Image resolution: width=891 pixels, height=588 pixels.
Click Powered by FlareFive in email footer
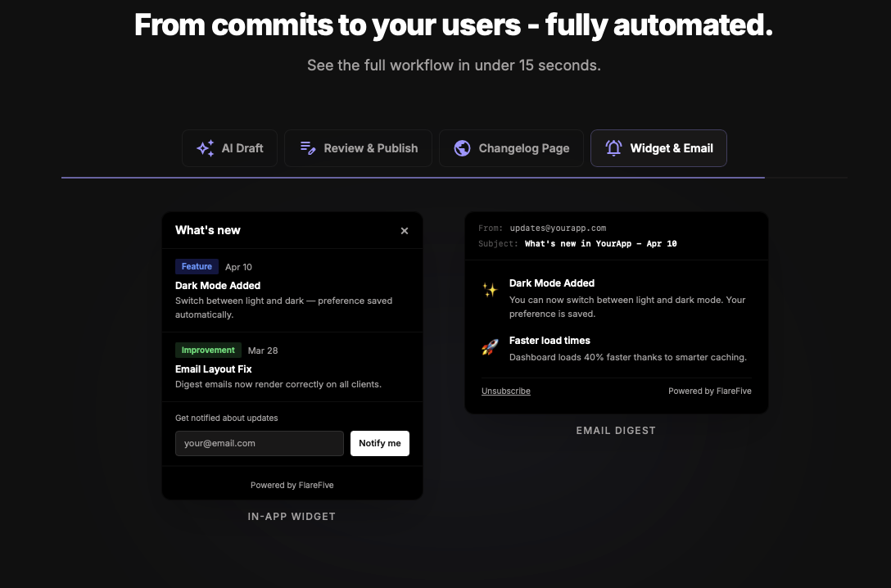(710, 391)
